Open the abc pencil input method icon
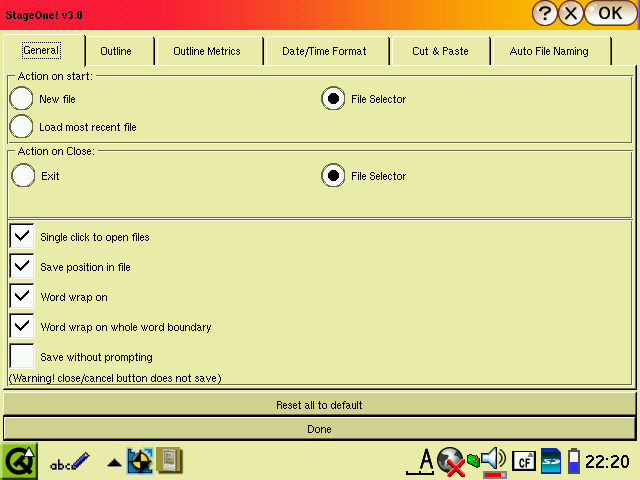Image resolution: width=640 pixels, height=480 pixels. (69, 462)
